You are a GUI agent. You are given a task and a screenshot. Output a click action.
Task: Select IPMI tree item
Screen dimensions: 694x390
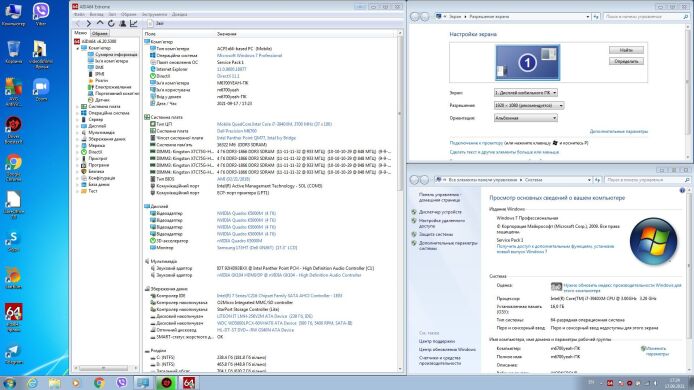point(100,74)
